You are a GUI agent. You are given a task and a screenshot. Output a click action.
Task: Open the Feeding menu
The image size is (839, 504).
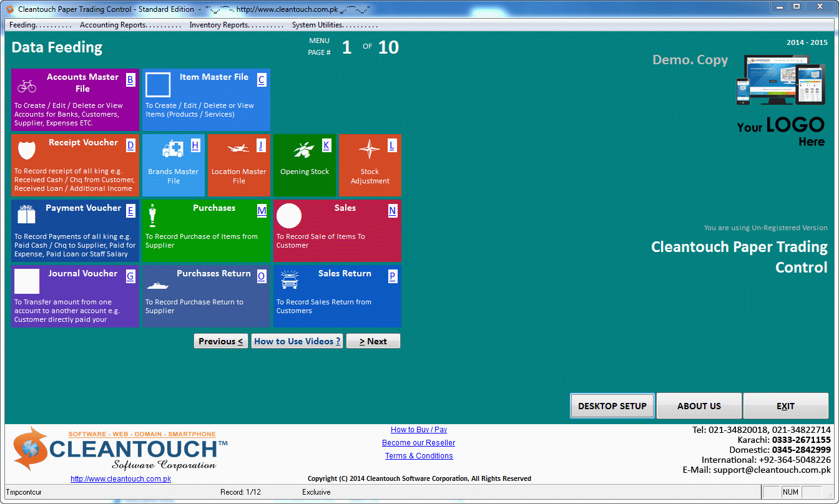coord(41,25)
